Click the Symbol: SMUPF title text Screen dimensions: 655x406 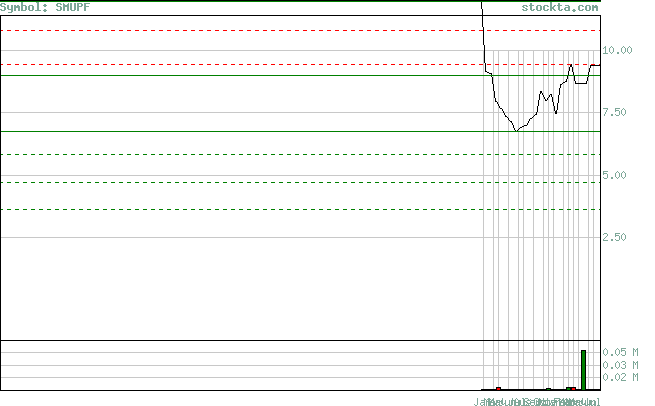(x=45, y=7)
